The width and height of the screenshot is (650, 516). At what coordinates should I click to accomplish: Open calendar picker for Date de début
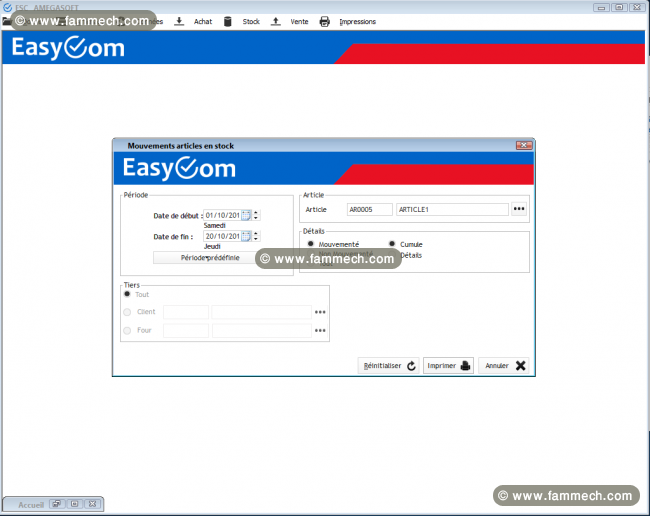[x=246, y=215]
